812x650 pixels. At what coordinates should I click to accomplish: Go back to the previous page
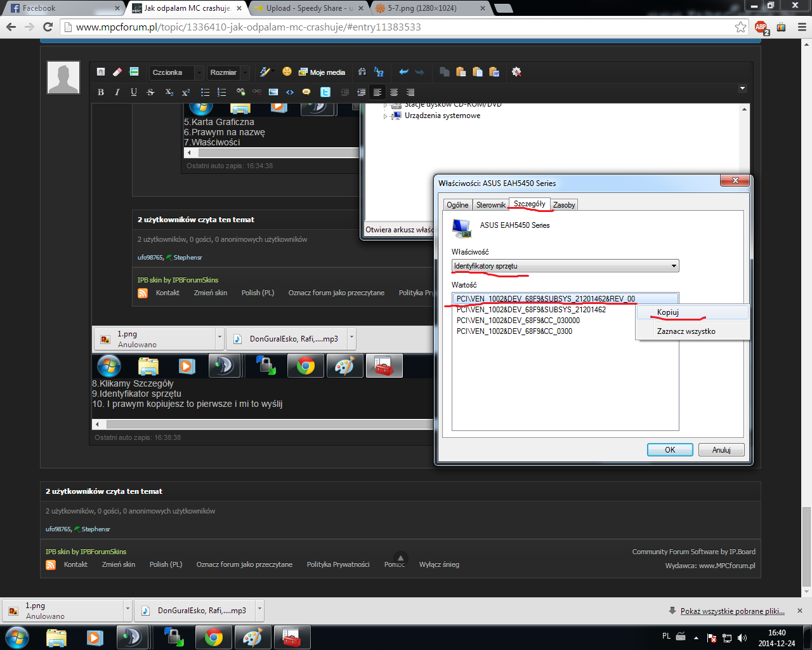[x=11, y=27]
